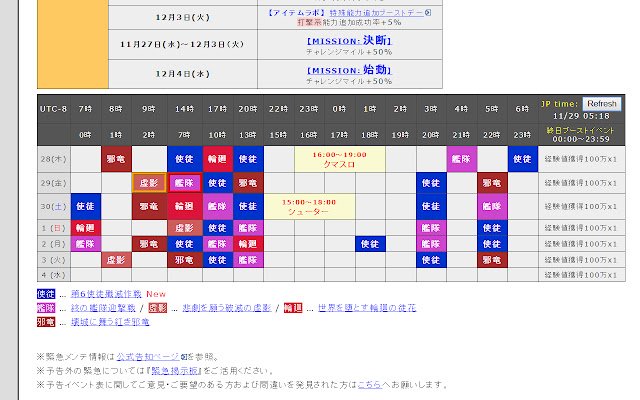The width and height of the screenshot is (640, 400).
Task: Click the 23時 top-row column header
Action: click(309, 109)
